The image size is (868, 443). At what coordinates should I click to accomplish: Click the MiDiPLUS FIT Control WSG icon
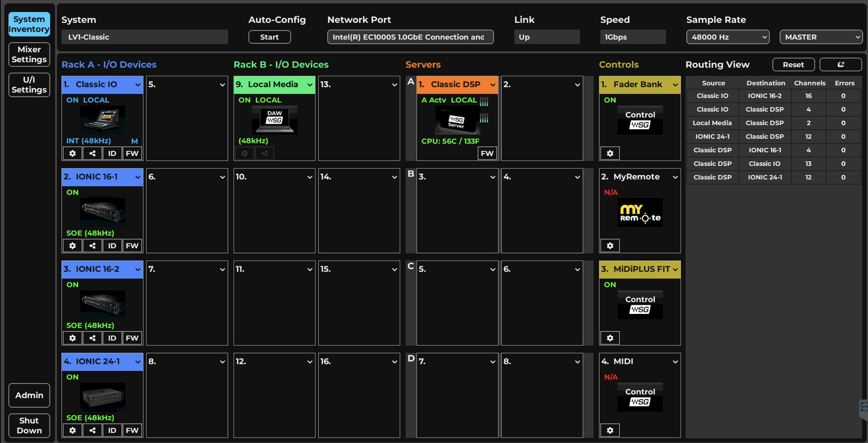tap(640, 305)
